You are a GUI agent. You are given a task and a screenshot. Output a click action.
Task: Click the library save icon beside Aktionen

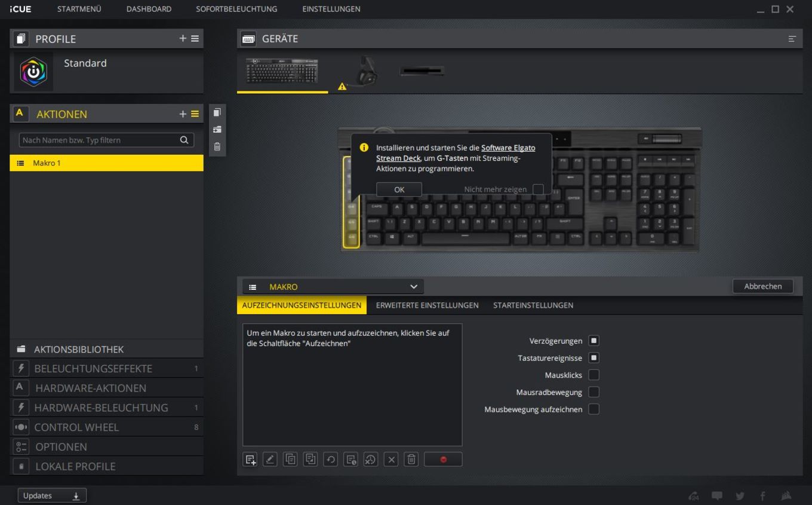(x=217, y=129)
